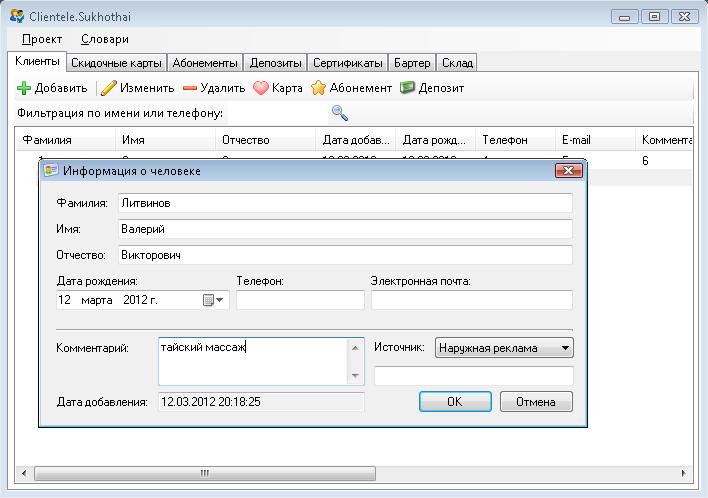Image resolution: width=708 pixels, height=498 pixels.
Task: Click the Комментарий text area
Action: pos(253,361)
